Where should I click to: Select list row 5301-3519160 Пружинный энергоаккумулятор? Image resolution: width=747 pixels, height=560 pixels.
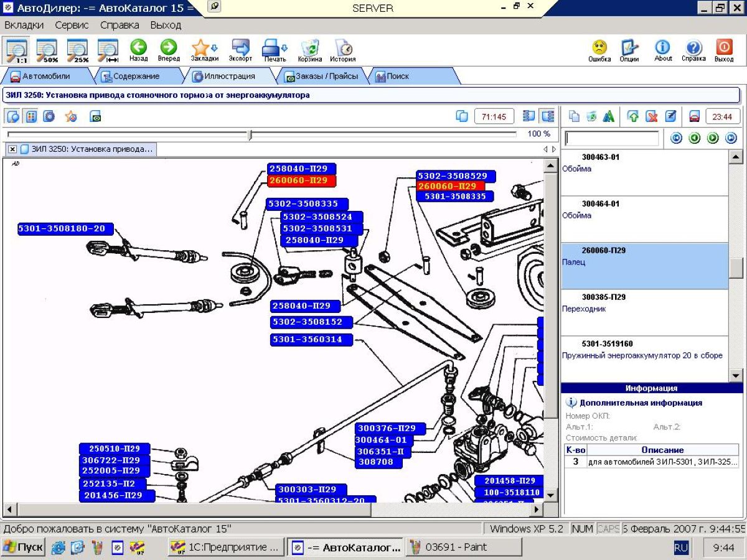coord(644,359)
